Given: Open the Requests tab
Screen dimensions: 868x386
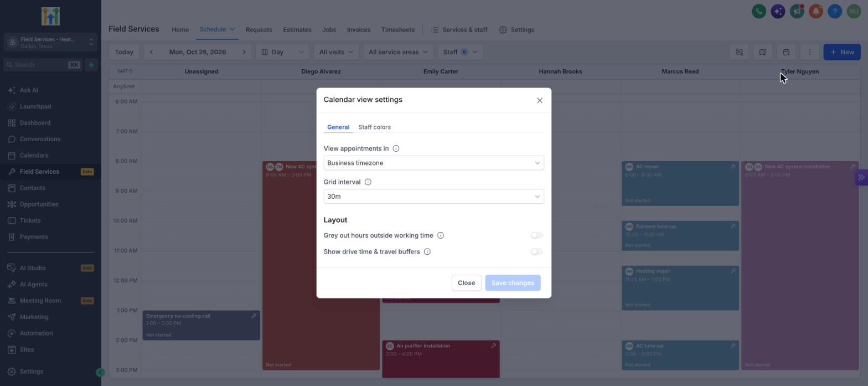Looking at the screenshot, I should pos(259,30).
